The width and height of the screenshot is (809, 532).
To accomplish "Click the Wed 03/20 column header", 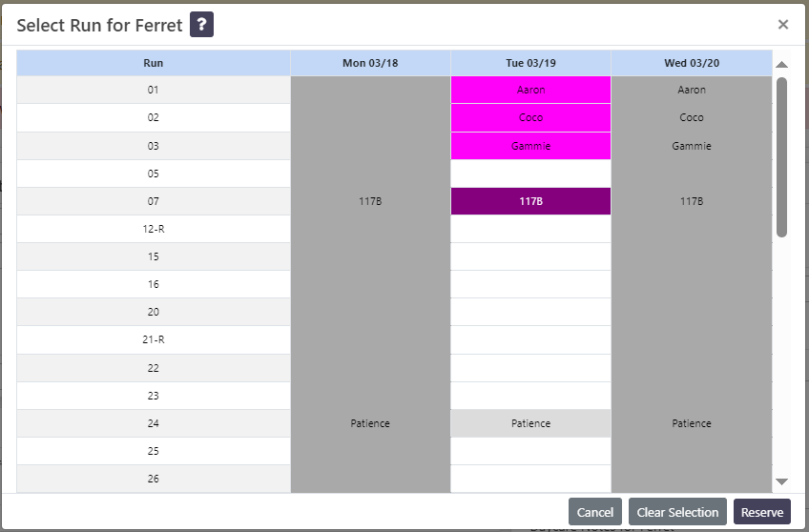I will pos(692,63).
